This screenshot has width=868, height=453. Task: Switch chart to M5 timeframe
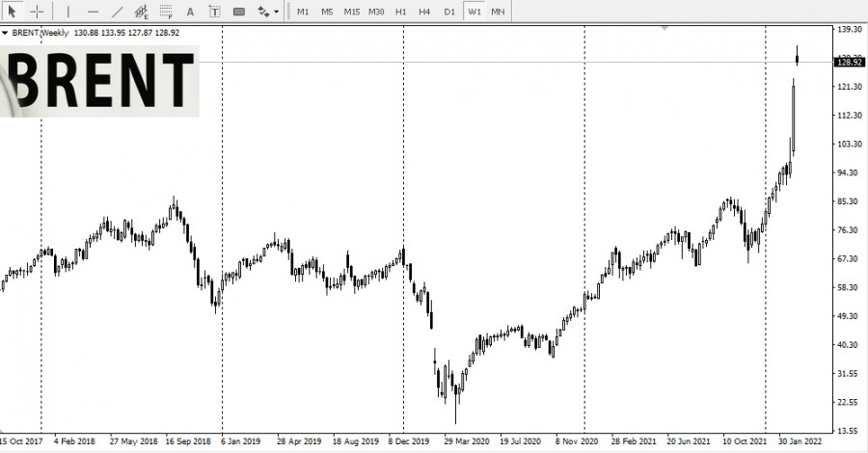pos(327,11)
